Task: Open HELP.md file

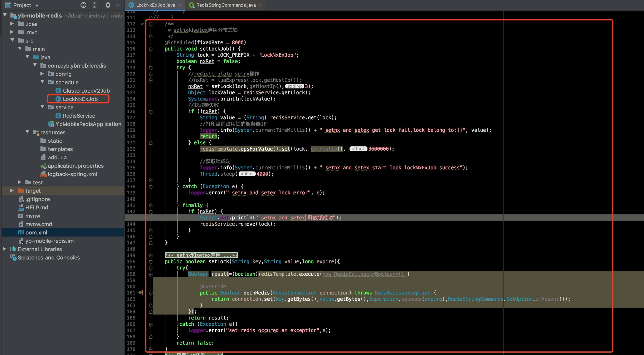Action: pos(36,208)
